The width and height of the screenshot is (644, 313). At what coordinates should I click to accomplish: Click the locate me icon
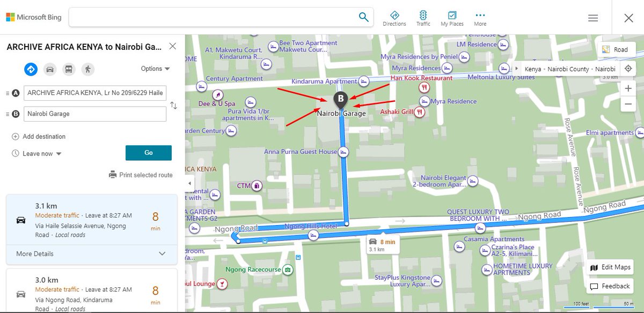[x=628, y=69]
